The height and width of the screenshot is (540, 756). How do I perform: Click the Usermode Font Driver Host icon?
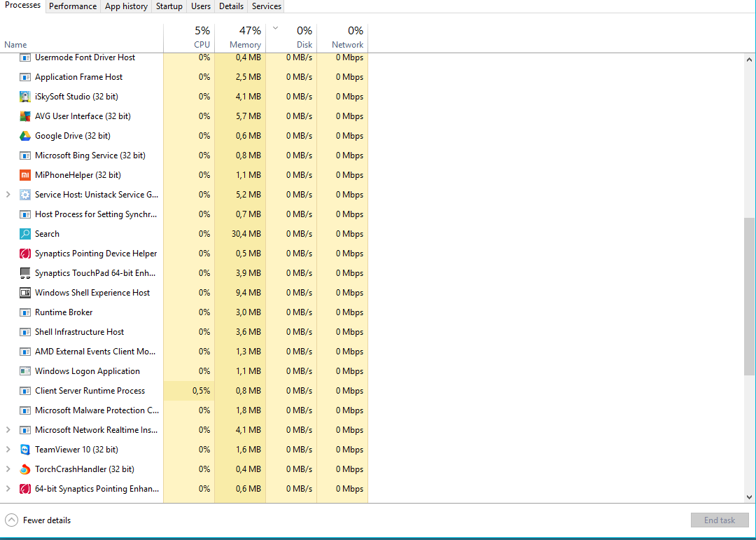click(25, 57)
